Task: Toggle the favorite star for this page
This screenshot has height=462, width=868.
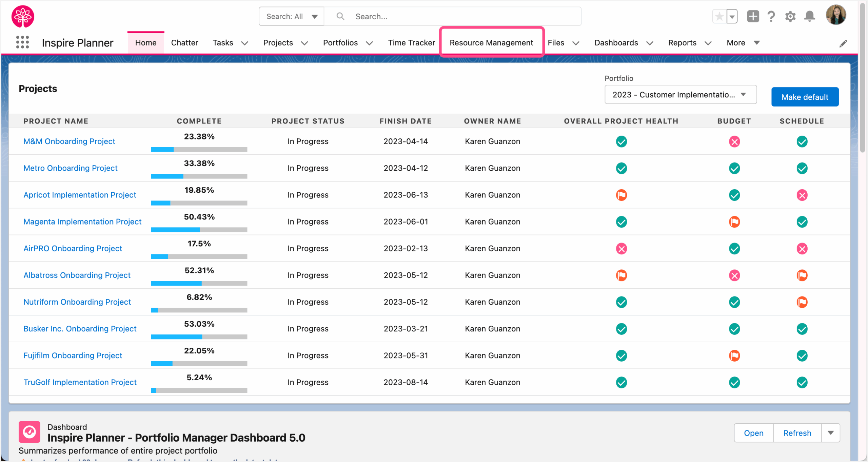Action: coord(719,16)
